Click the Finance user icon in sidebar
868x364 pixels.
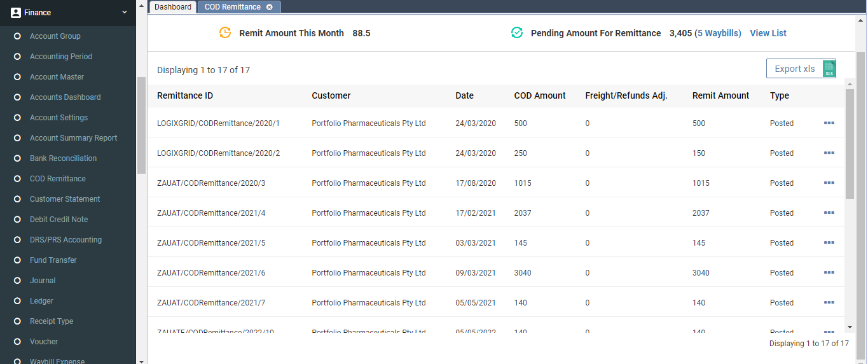pyautogui.click(x=16, y=12)
